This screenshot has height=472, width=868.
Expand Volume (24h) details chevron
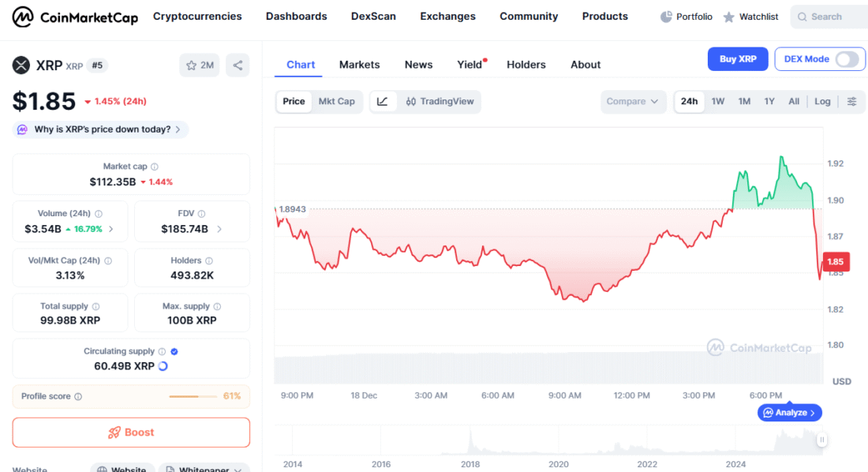(x=110, y=230)
